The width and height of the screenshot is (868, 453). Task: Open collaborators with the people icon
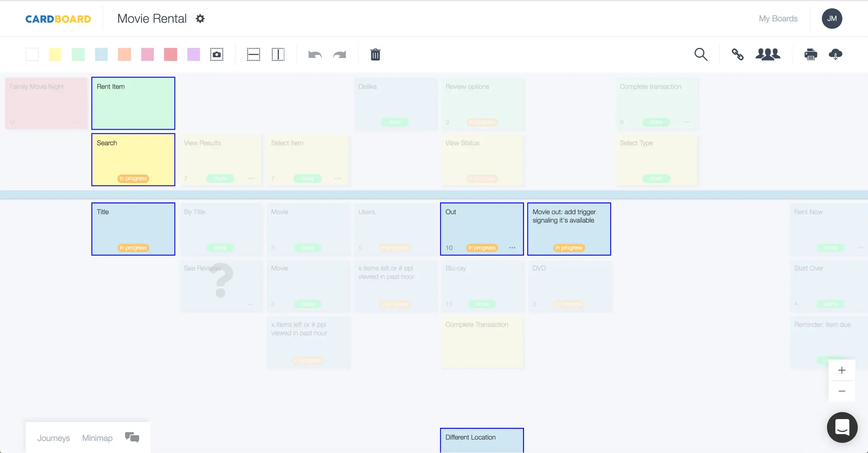768,54
